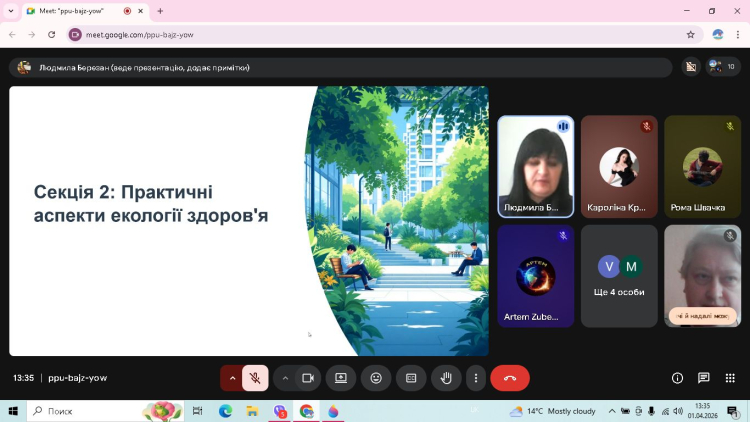The height and width of the screenshot is (422, 750).
Task: Raise your hand in the meeting
Action: click(x=446, y=378)
